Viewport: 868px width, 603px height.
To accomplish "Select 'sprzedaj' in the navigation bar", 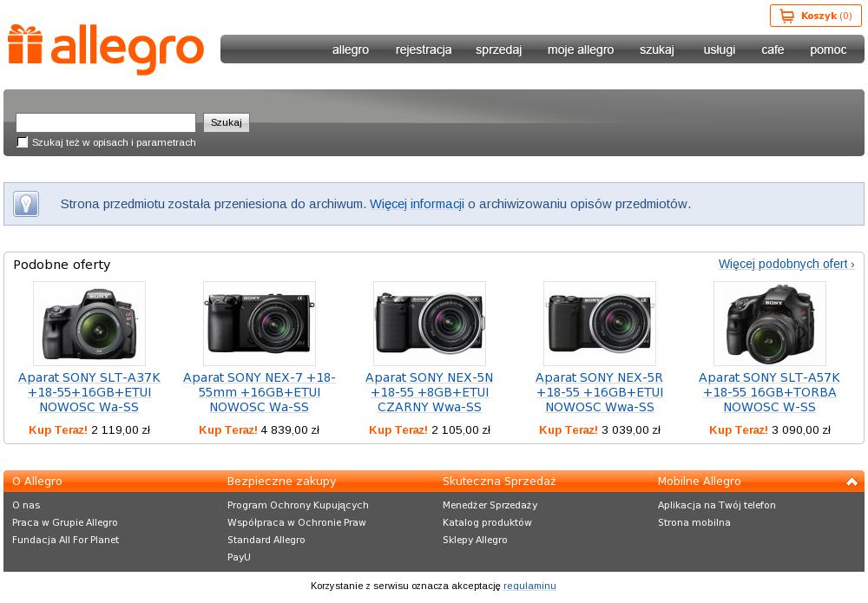I will pyautogui.click(x=499, y=49).
